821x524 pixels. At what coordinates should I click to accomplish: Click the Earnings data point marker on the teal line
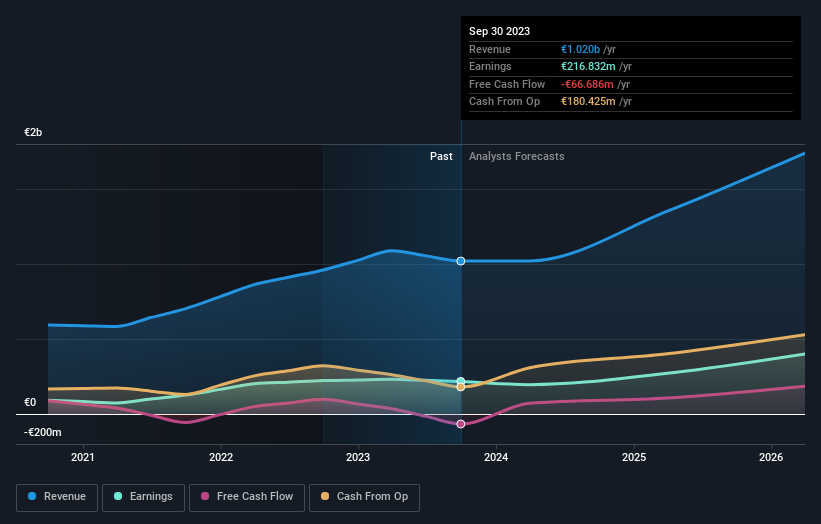pos(461,381)
